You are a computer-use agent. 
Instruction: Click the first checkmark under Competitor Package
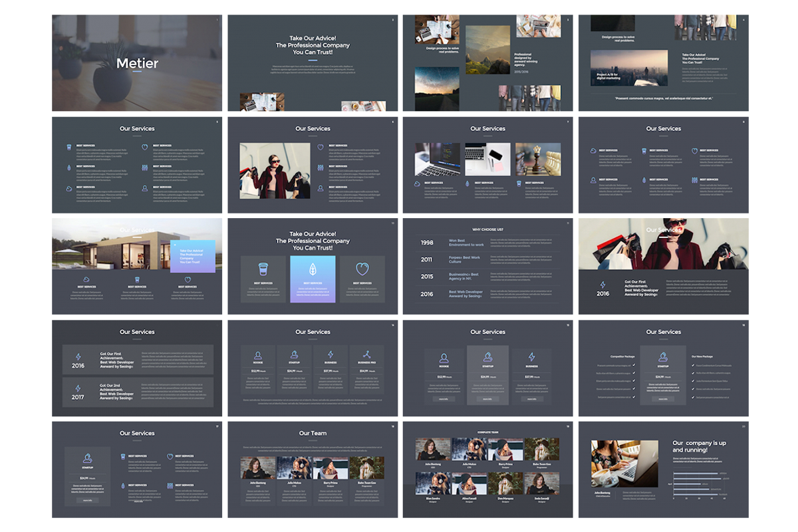[x=634, y=365]
